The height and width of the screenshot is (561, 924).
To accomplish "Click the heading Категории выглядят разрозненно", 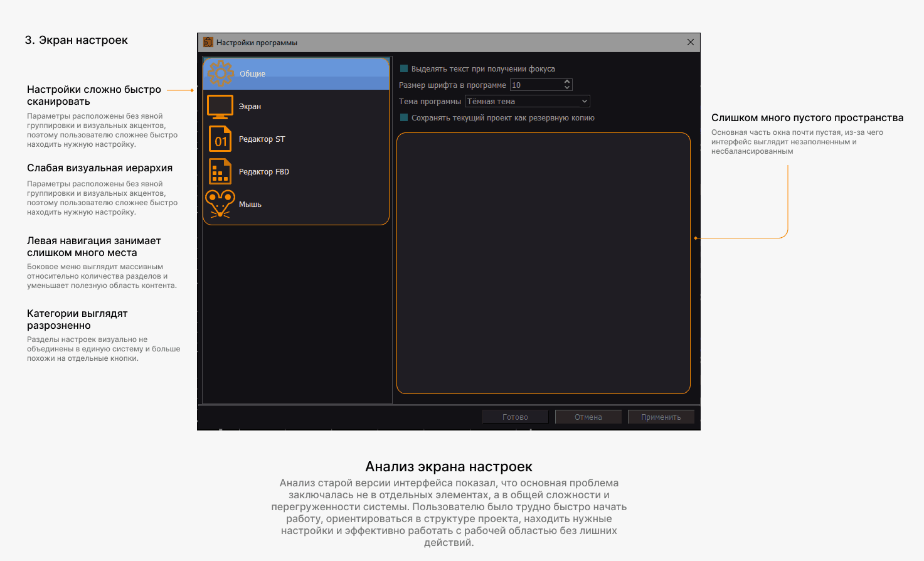I will point(77,319).
